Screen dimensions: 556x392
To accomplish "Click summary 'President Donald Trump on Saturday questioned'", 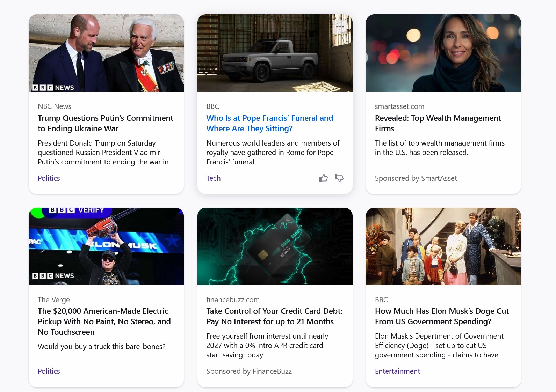I will pyautogui.click(x=106, y=153).
